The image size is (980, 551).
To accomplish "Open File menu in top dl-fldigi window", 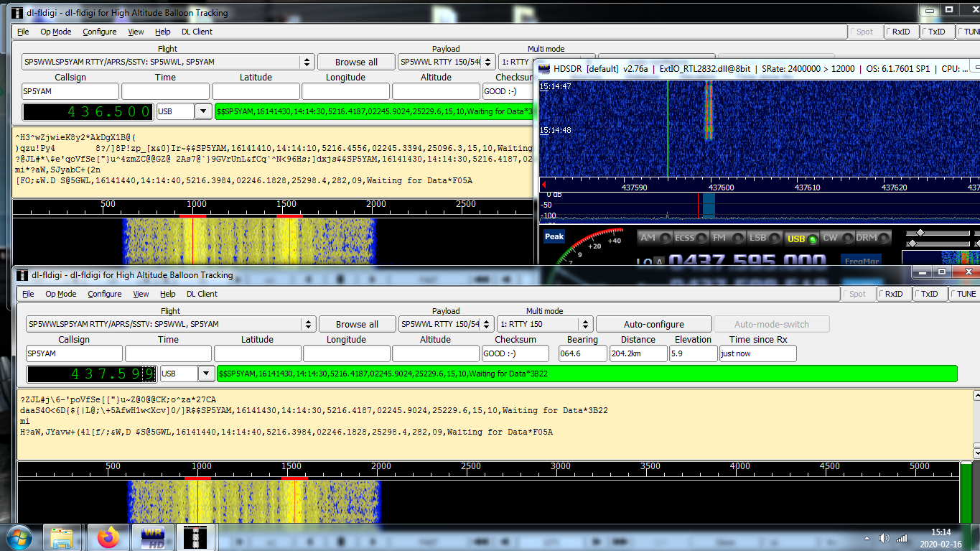I will 23,32.
